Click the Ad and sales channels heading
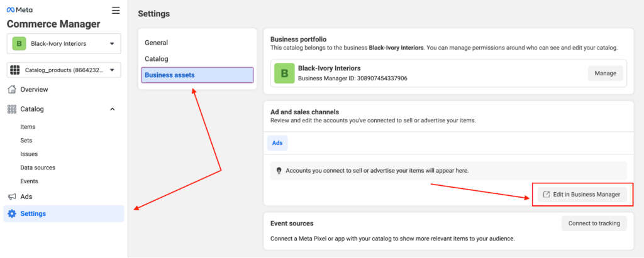The width and height of the screenshot is (644, 258). pos(305,112)
